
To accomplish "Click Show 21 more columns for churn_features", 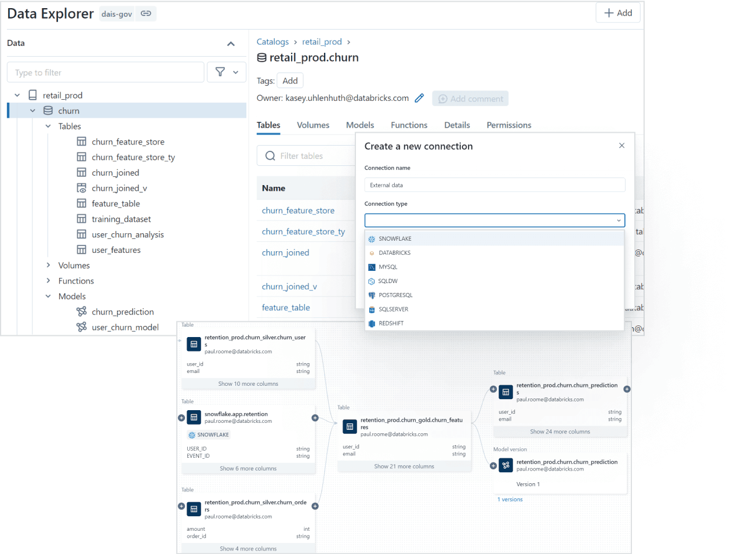I will click(404, 466).
